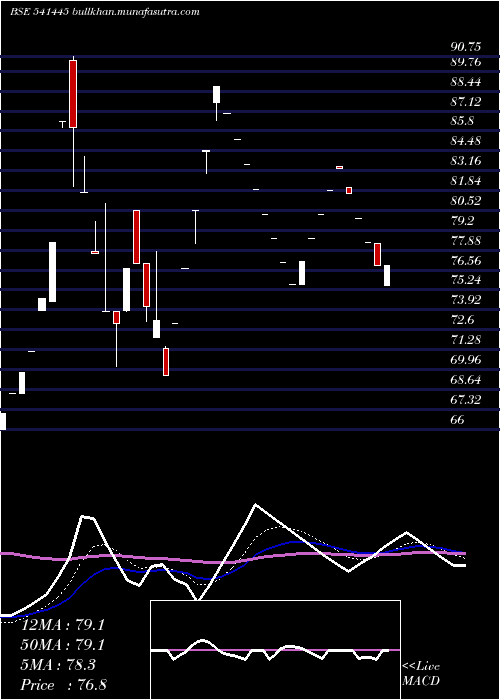Select the 77.88 price axis label
This screenshot has width=500, height=700.
point(466,241)
